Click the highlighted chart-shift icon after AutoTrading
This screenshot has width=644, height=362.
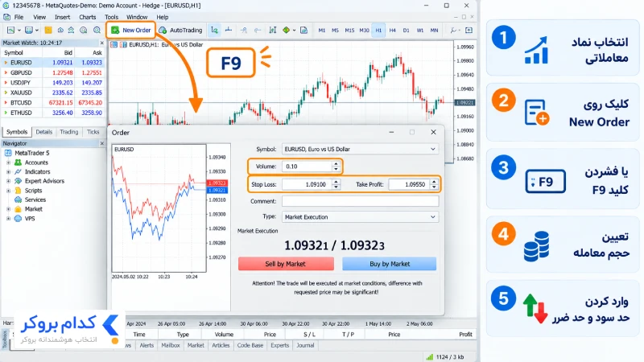214,30
